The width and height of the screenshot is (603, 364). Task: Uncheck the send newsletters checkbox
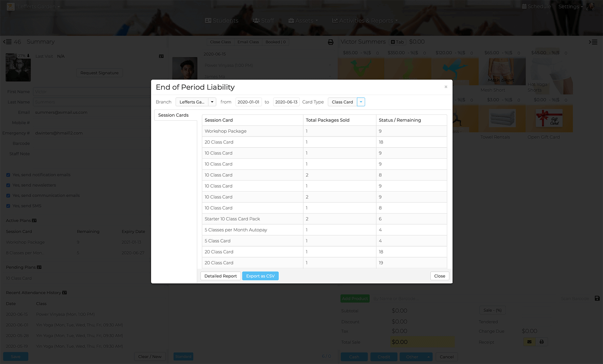[x=8, y=185]
